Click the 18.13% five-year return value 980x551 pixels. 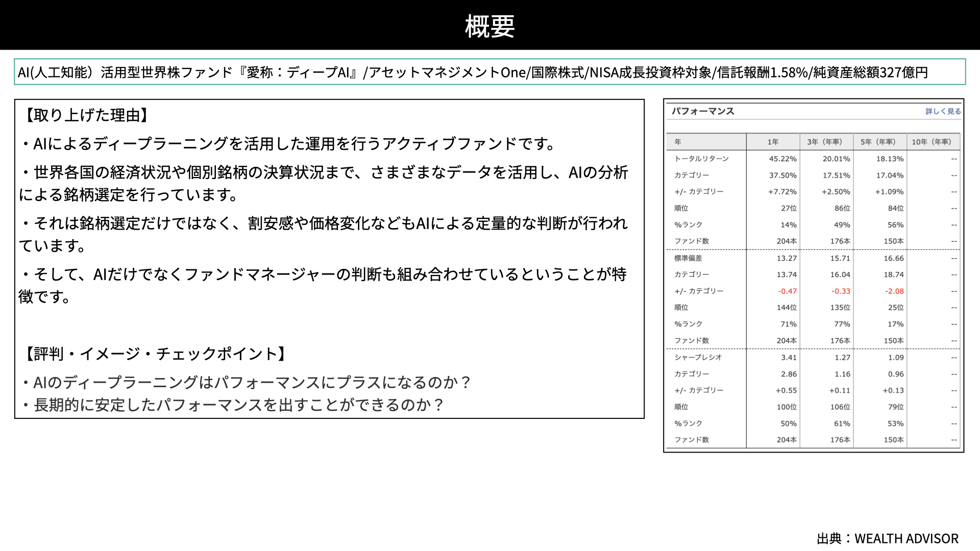(x=890, y=159)
